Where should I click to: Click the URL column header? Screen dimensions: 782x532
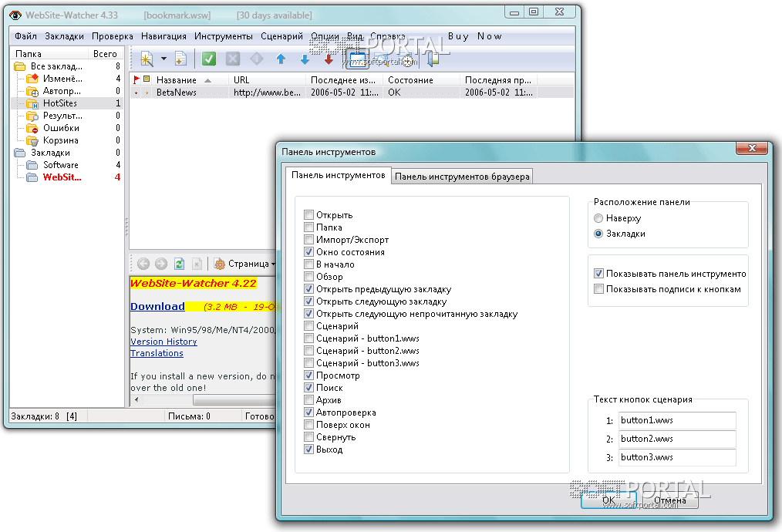tap(268, 79)
